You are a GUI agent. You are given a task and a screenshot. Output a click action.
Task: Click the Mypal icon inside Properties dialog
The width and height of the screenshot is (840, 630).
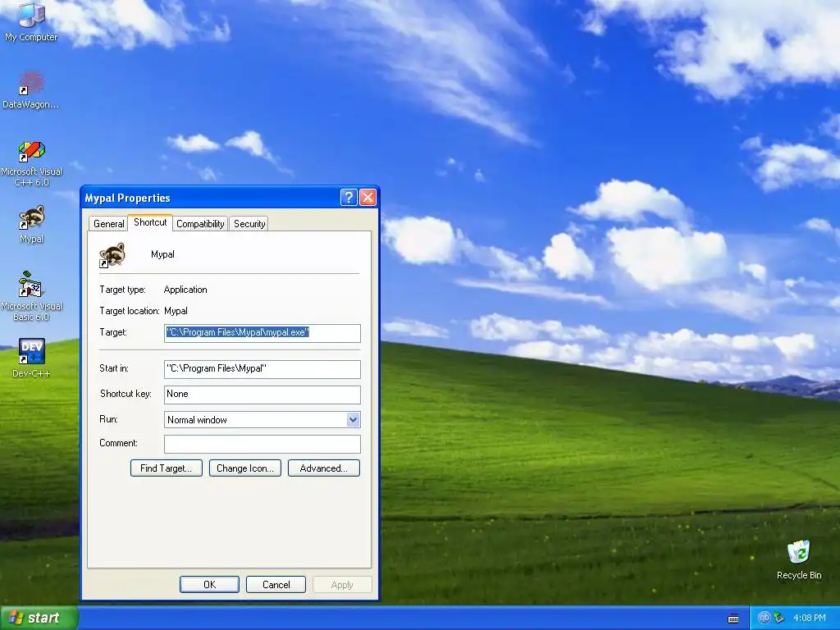click(x=112, y=256)
